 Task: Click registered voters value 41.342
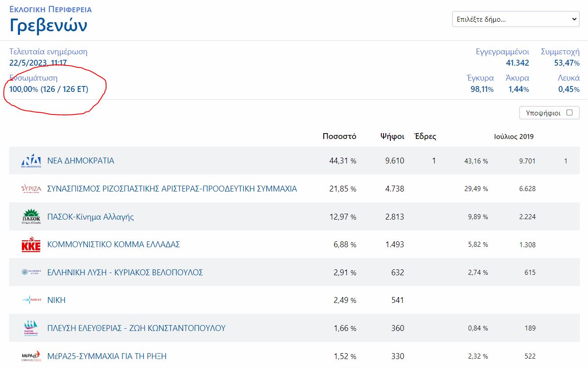tap(517, 63)
